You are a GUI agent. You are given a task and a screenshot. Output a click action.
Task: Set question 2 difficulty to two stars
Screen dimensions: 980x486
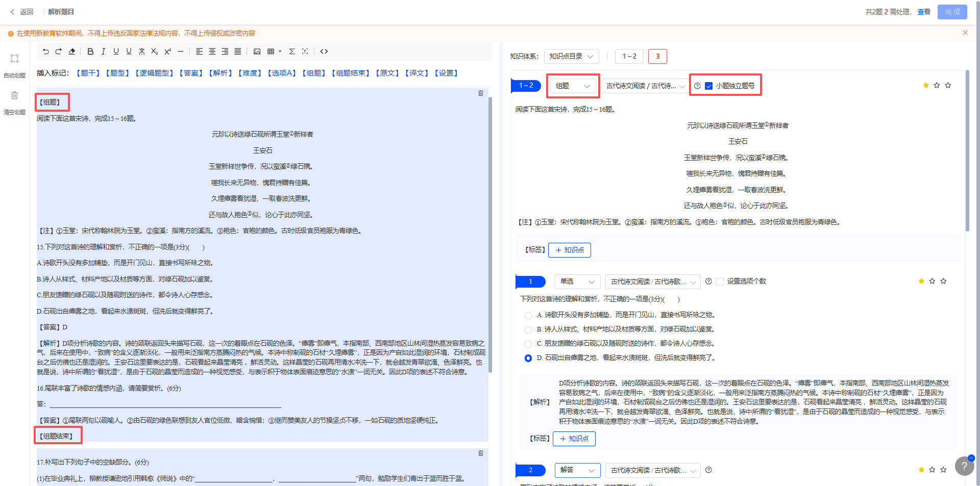pyautogui.click(x=932, y=470)
